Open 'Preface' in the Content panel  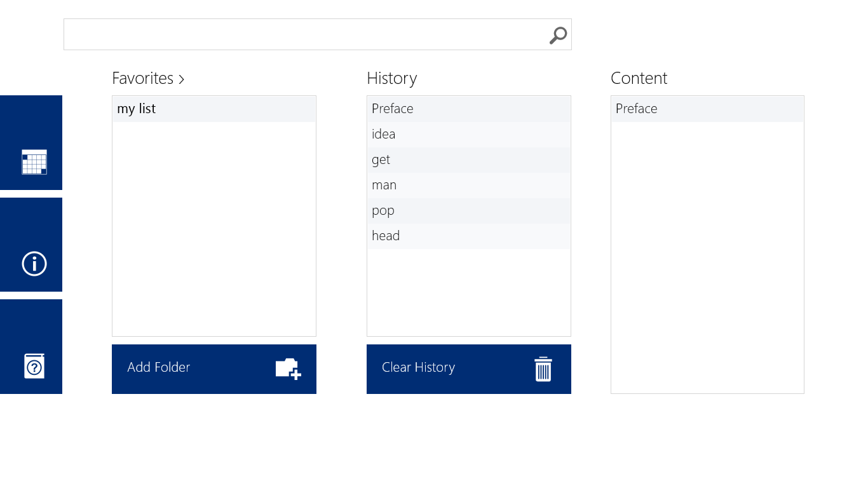click(707, 109)
